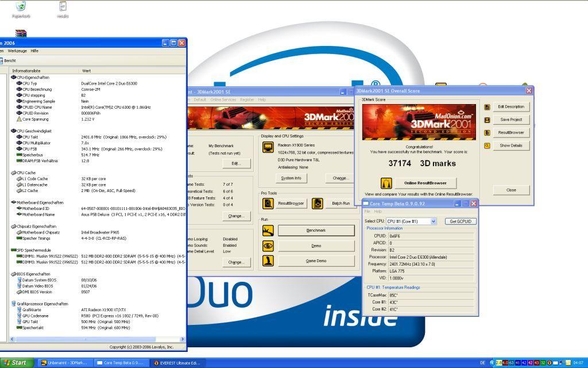Open the Help menu in Core Temp

[378, 212]
